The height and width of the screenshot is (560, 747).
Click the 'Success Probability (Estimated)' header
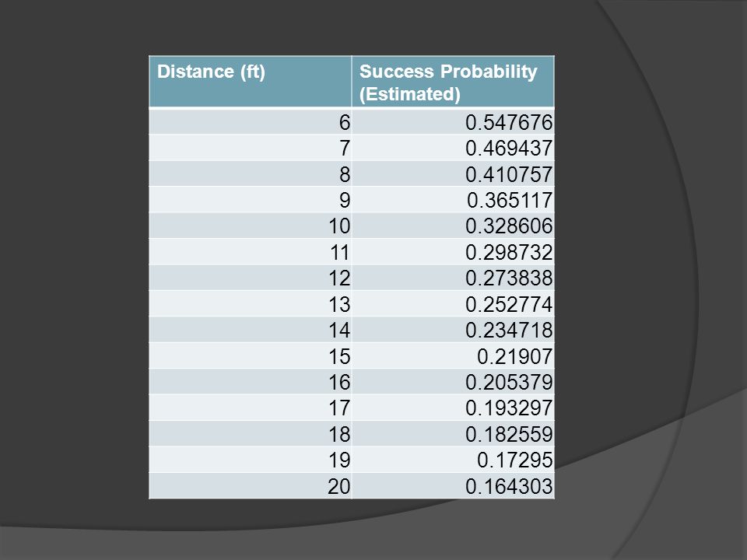point(453,82)
